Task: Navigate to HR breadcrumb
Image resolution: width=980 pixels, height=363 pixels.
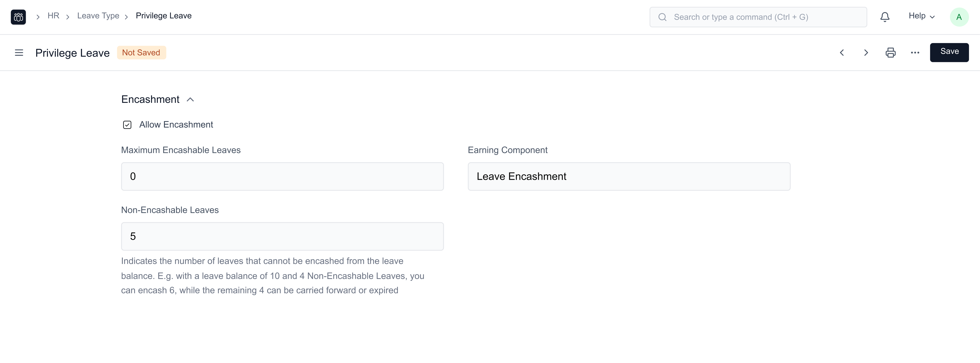Action: [53, 16]
